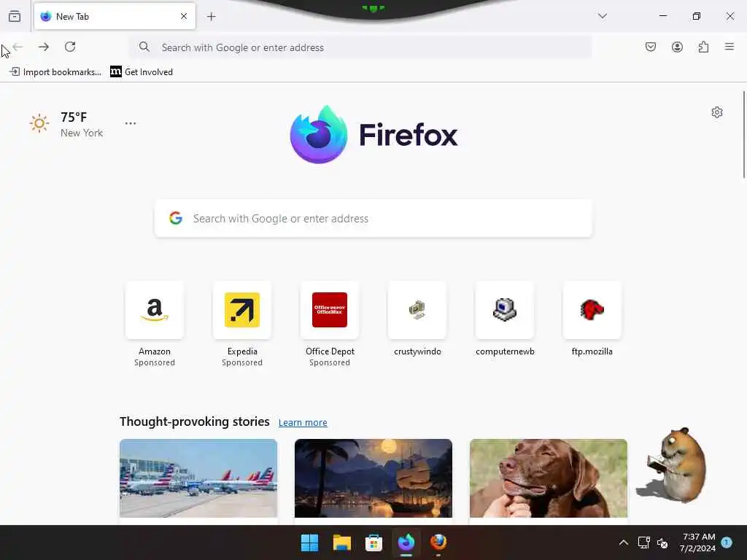The height and width of the screenshot is (560, 747).
Task: Open the Firefox View icon in tab strip
Action: (x=15, y=16)
